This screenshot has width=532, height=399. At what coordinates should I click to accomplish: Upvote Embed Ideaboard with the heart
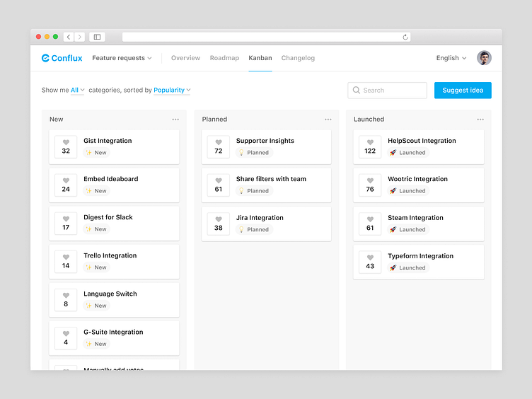coord(66,181)
